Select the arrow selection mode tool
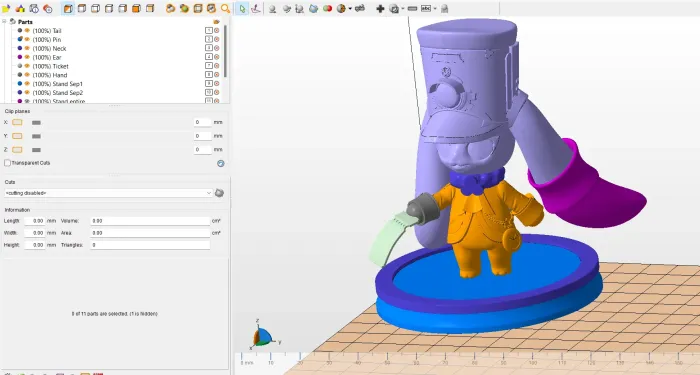The image size is (700, 375). point(242,8)
